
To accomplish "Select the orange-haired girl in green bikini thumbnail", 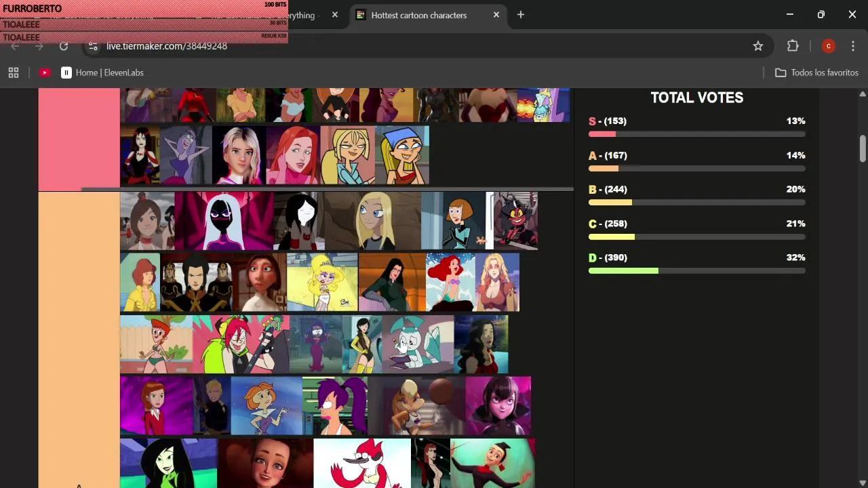I will click(156, 344).
